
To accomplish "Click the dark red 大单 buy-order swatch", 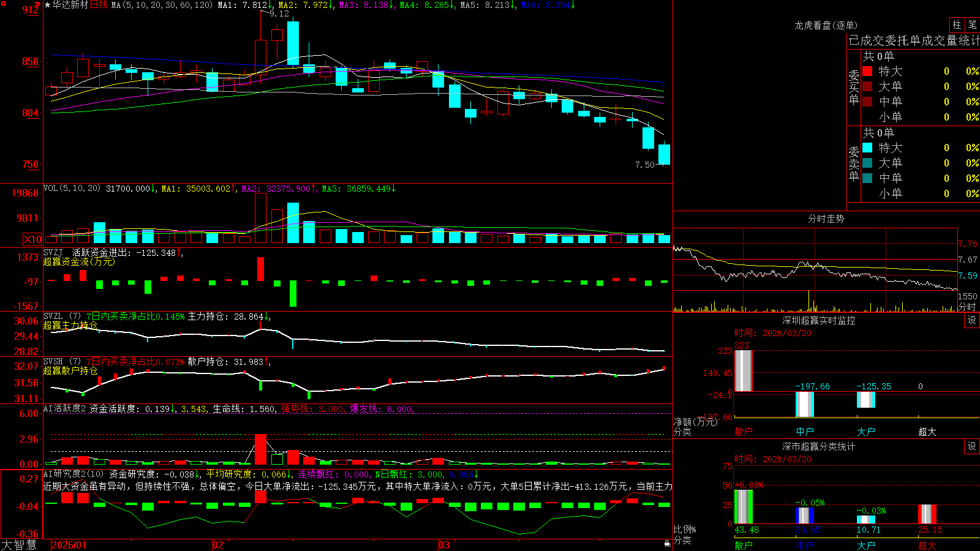I will point(867,86).
